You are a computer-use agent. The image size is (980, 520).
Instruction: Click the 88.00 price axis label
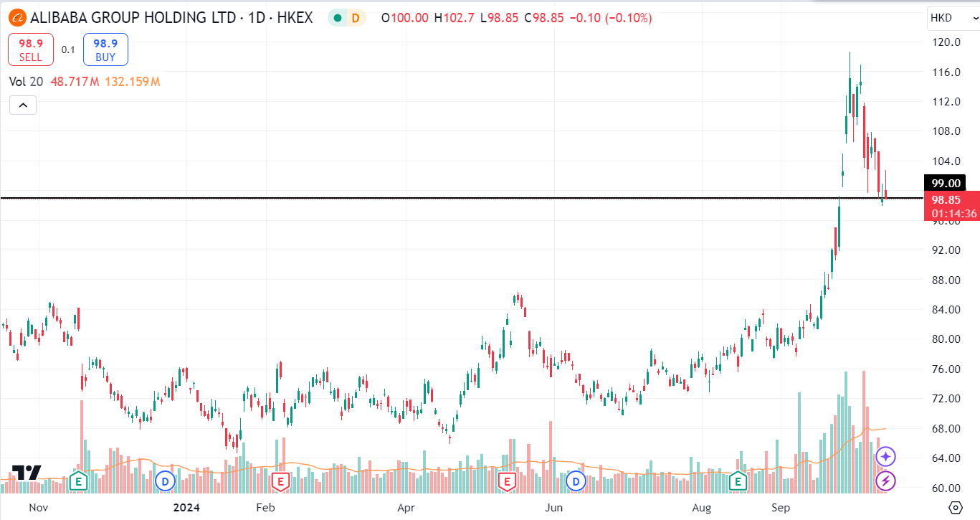point(947,280)
